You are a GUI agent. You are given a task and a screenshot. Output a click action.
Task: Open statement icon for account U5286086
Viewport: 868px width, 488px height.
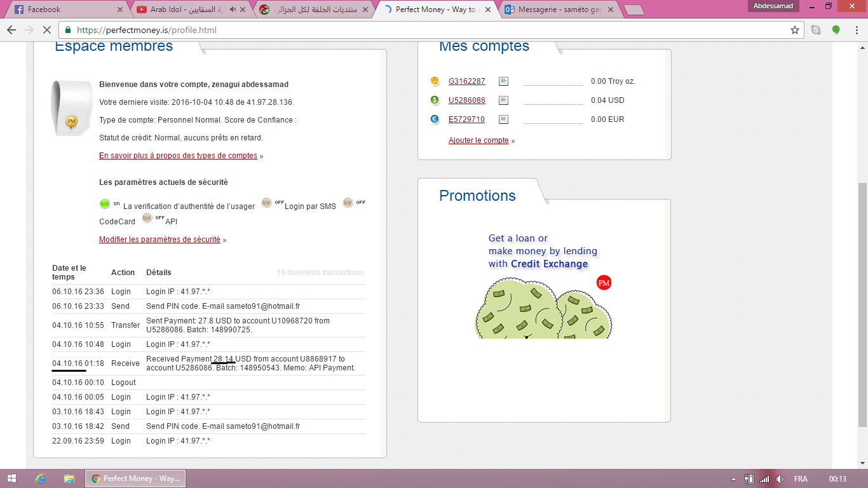[503, 100]
